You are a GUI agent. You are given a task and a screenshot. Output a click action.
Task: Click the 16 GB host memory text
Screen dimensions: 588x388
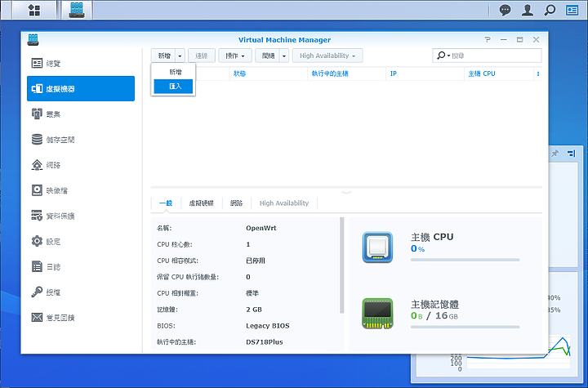coord(446,316)
